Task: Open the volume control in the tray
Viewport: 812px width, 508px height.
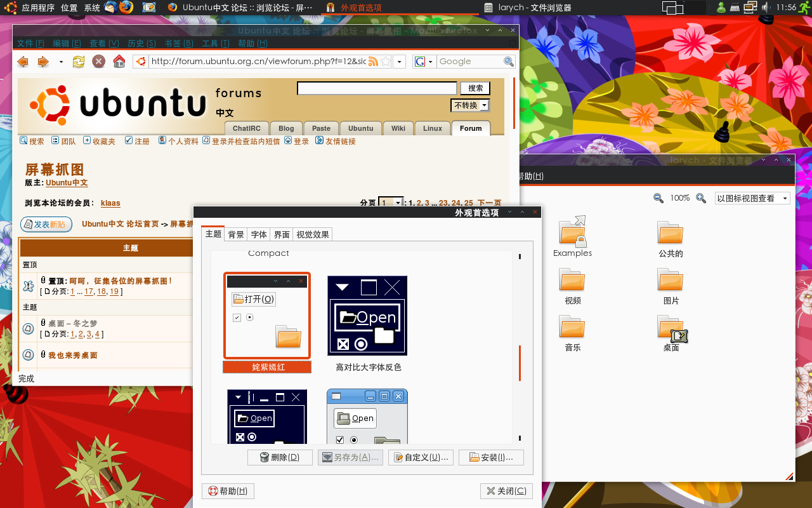Action: click(x=766, y=8)
